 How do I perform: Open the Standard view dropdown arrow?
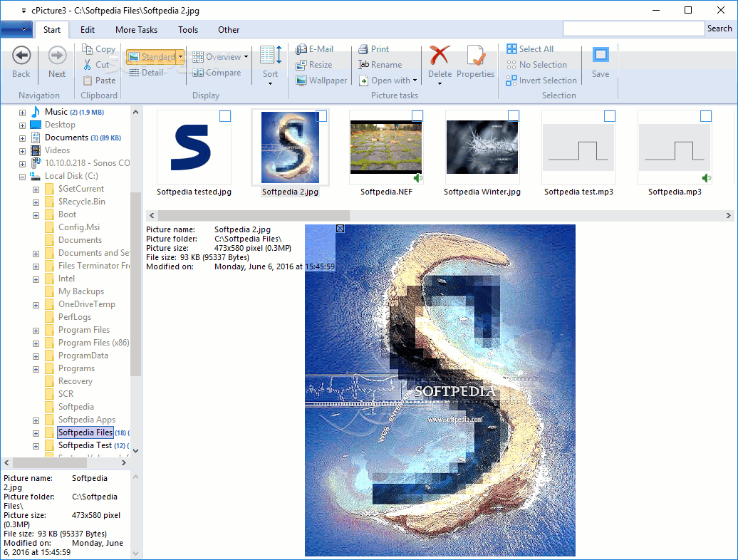180,57
